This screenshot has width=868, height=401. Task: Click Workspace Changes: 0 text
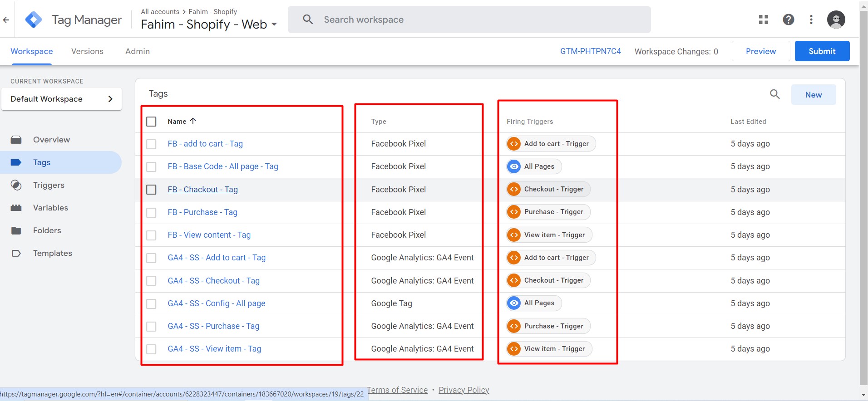[676, 52]
